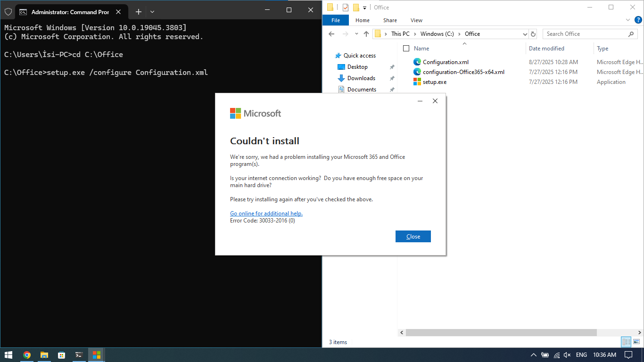This screenshot has width=644, height=362.
Task: Show hidden system tray icons
Action: pyautogui.click(x=534, y=355)
